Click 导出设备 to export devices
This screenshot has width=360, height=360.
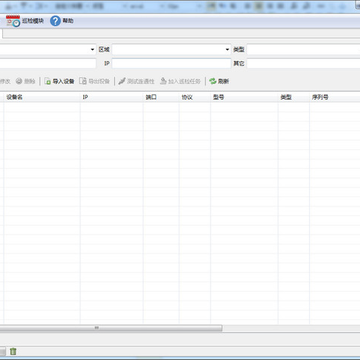pyautogui.click(x=95, y=81)
